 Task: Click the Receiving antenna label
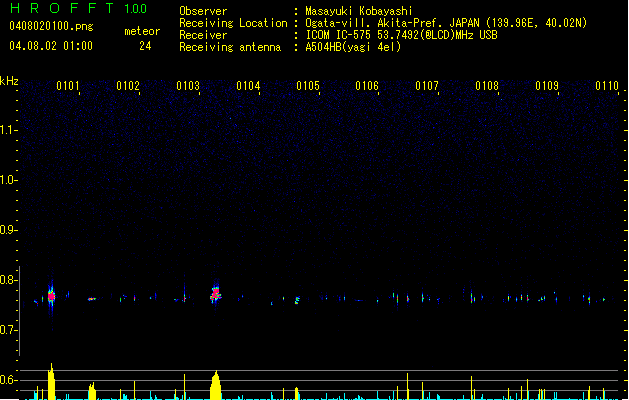(x=230, y=47)
